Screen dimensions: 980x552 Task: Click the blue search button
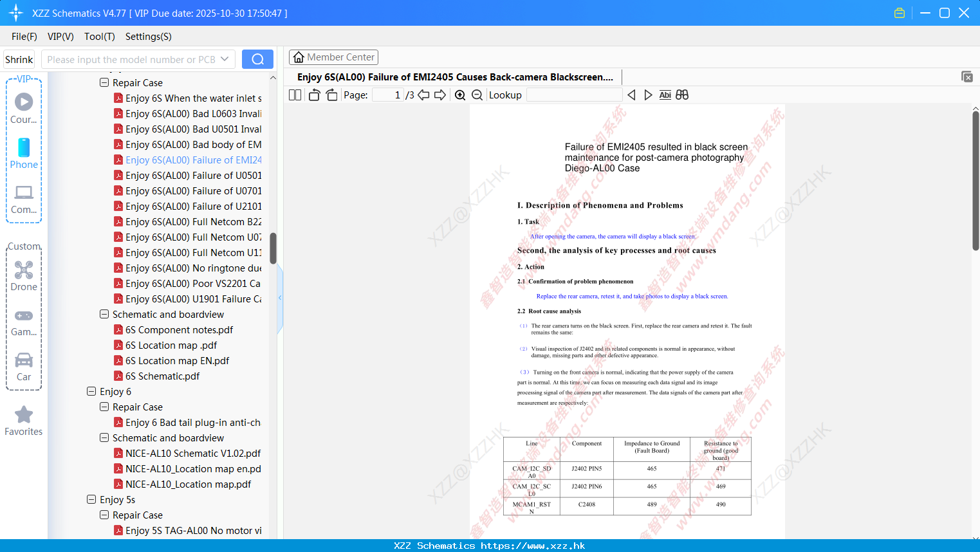pos(257,59)
